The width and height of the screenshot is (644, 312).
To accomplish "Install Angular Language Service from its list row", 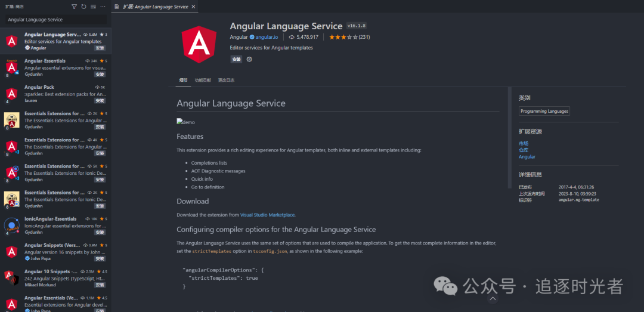I will (100, 48).
